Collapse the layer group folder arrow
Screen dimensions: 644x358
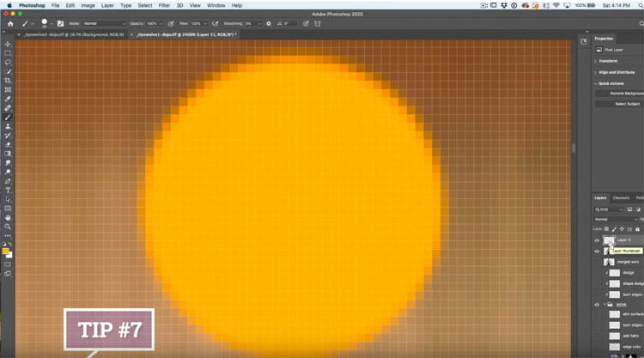click(605, 305)
